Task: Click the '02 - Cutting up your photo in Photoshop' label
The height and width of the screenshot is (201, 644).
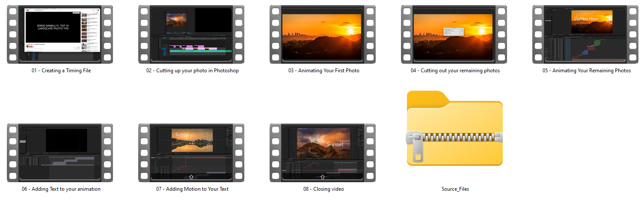Action: (192, 71)
